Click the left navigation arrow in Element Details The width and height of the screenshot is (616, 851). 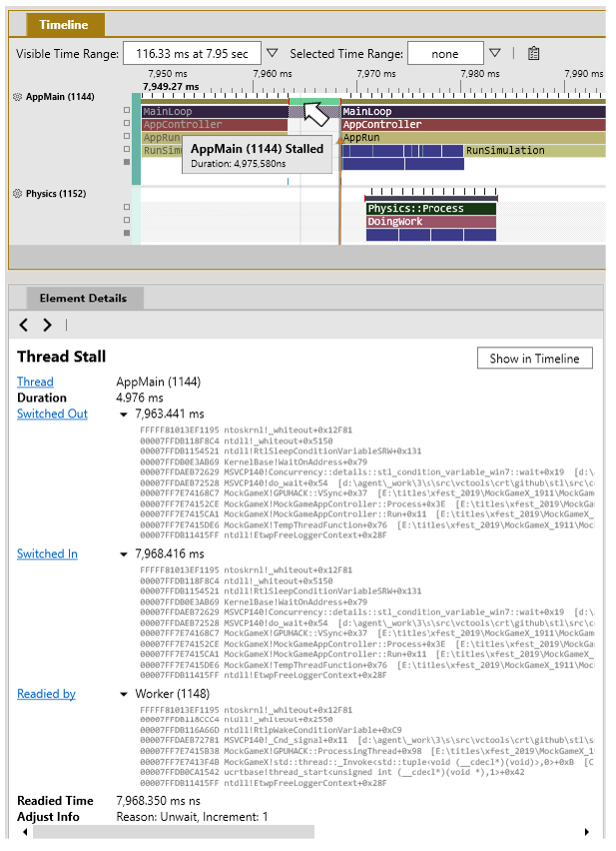coord(22,324)
